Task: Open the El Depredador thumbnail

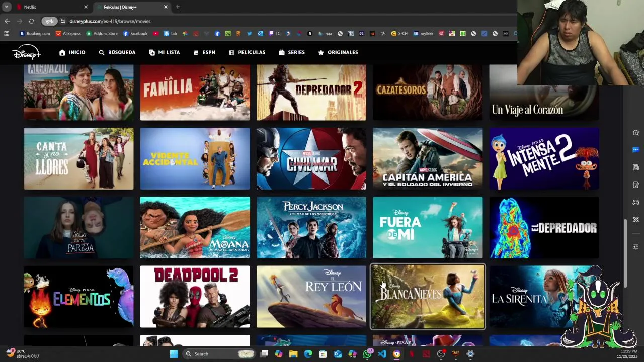Action: click(x=544, y=227)
